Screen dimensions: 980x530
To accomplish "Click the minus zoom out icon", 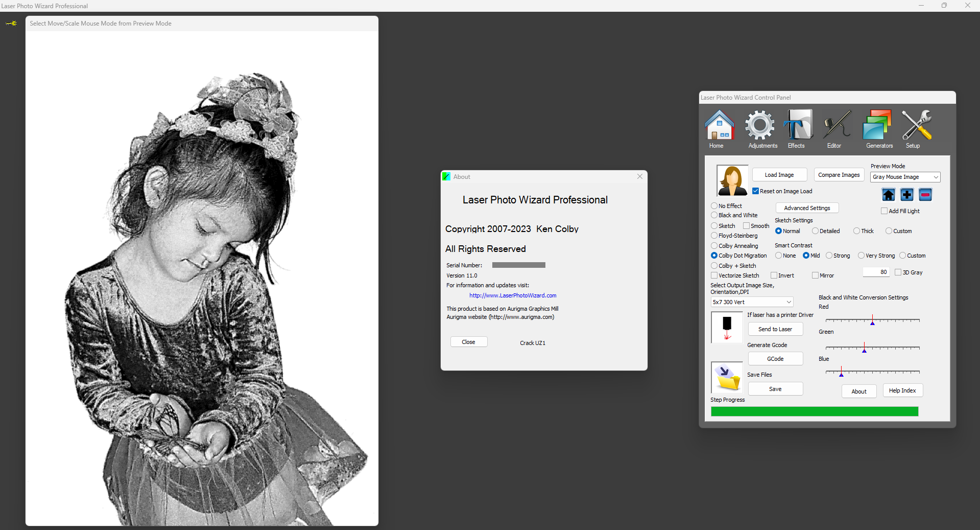I will (x=925, y=195).
